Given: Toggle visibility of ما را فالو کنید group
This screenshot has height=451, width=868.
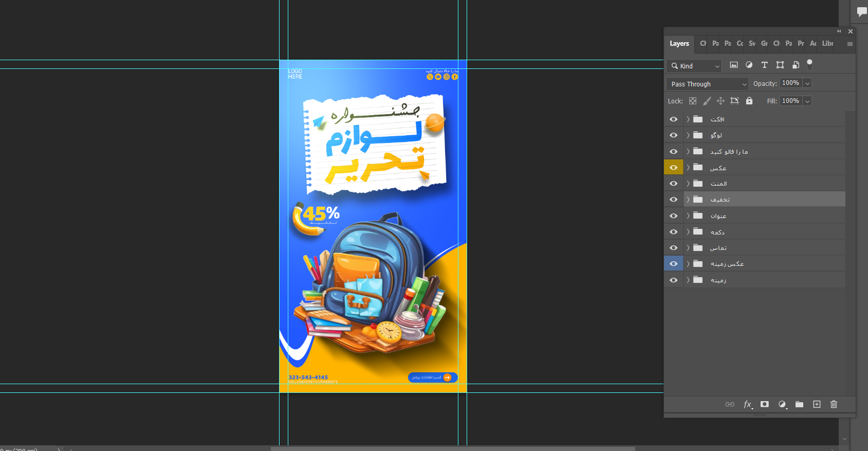Looking at the screenshot, I should (x=674, y=151).
